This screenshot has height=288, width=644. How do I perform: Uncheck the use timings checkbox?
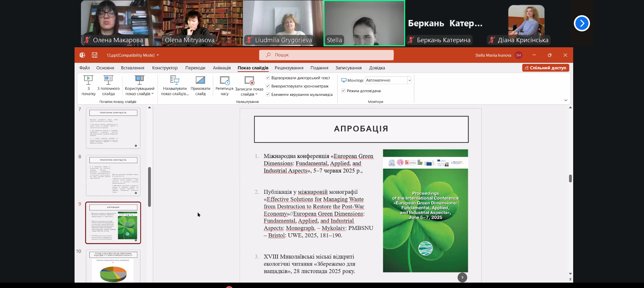point(268,86)
